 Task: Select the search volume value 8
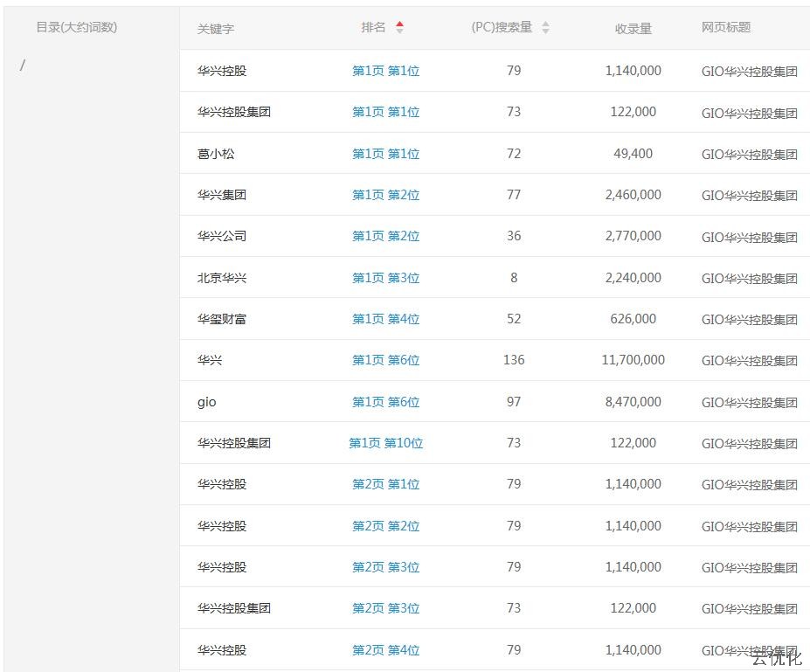coord(514,278)
